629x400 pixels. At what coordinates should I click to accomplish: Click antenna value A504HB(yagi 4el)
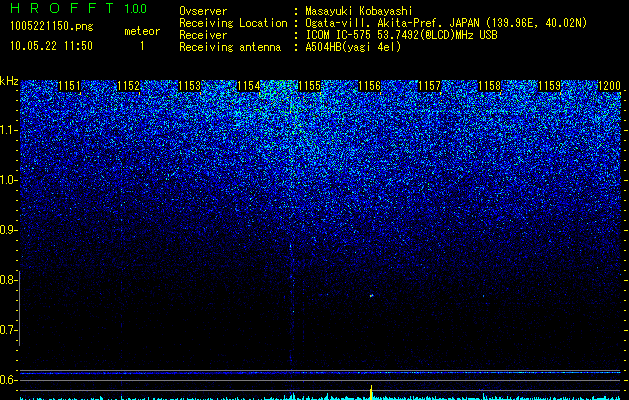[353, 47]
